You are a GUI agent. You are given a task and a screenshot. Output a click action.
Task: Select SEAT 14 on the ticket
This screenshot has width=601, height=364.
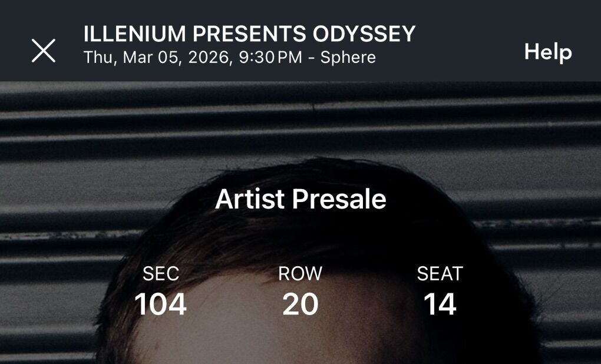pyautogui.click(x=440, y=305)
